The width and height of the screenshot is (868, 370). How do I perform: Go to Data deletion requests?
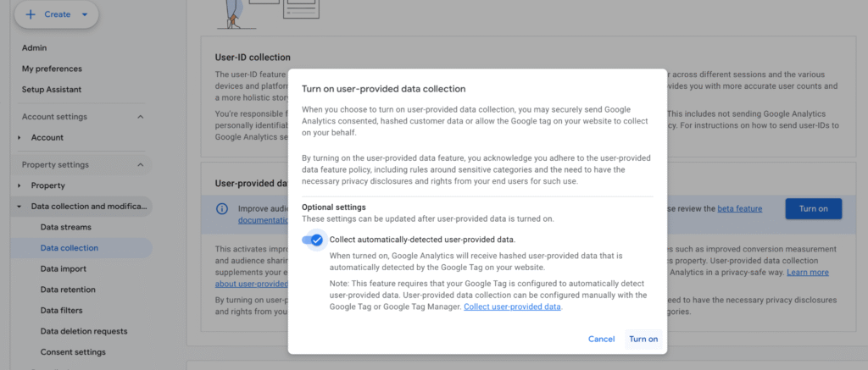coord(84,331)
